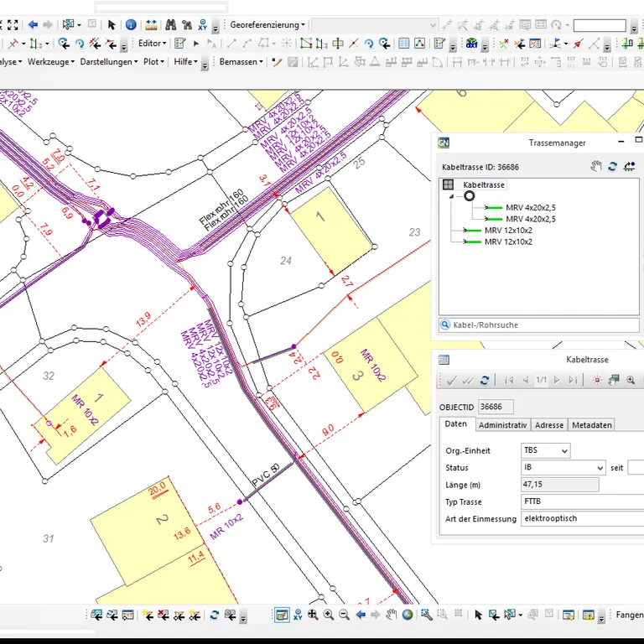This screenshot has height=644, width=644.
Task: Click the flash highlight icon in Kabeltrasse form
Action: tap(597, 381)
